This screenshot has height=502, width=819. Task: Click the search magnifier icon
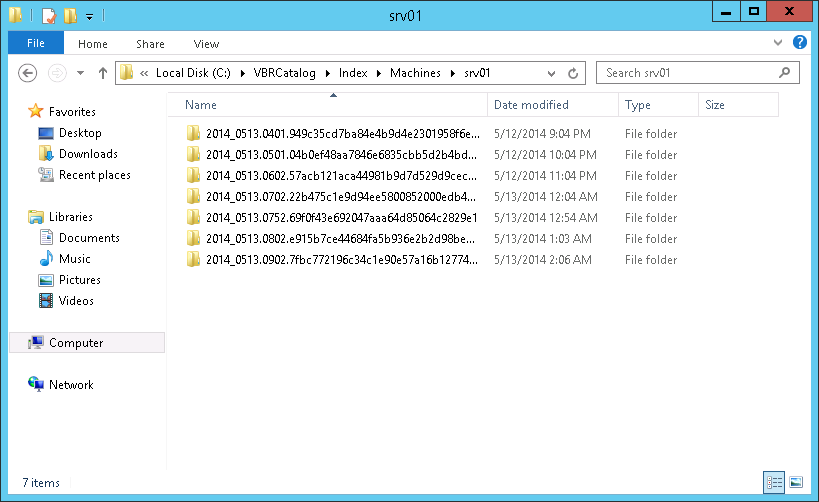[784, 73]
